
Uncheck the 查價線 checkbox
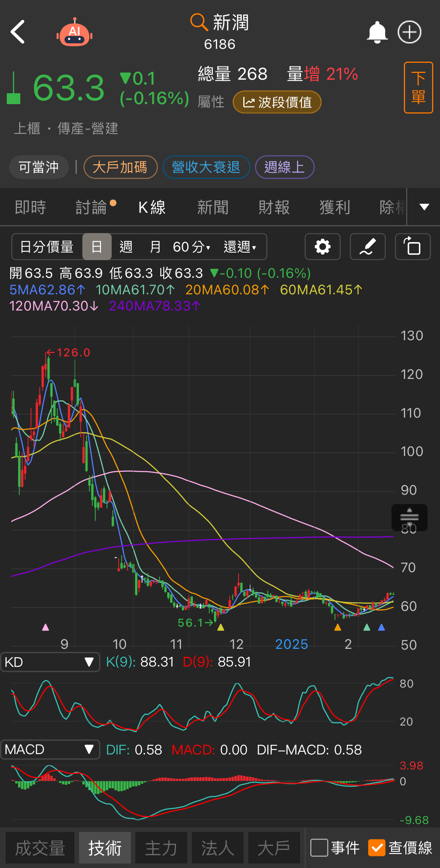tap(376, 848)
